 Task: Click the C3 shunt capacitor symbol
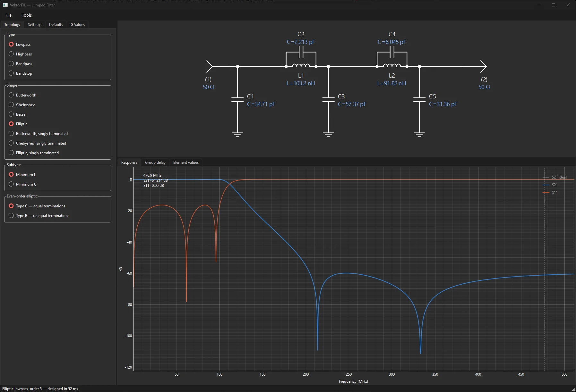click(328, 99)
